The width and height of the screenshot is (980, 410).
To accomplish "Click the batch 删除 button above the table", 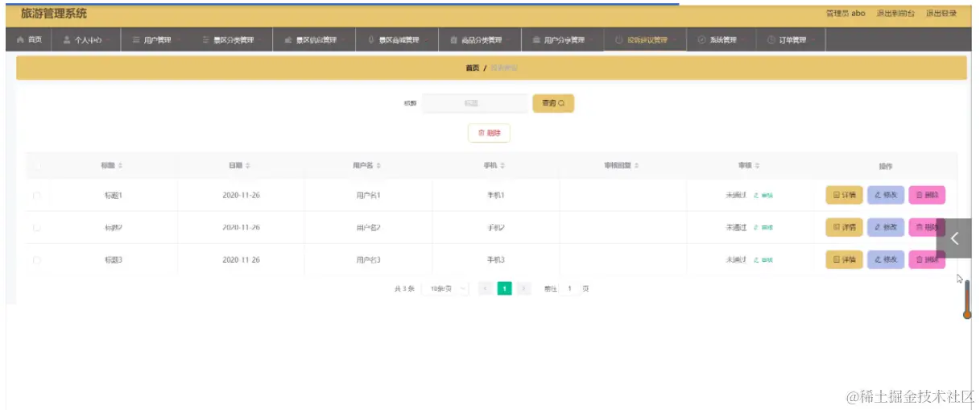I will click(489, 133).
